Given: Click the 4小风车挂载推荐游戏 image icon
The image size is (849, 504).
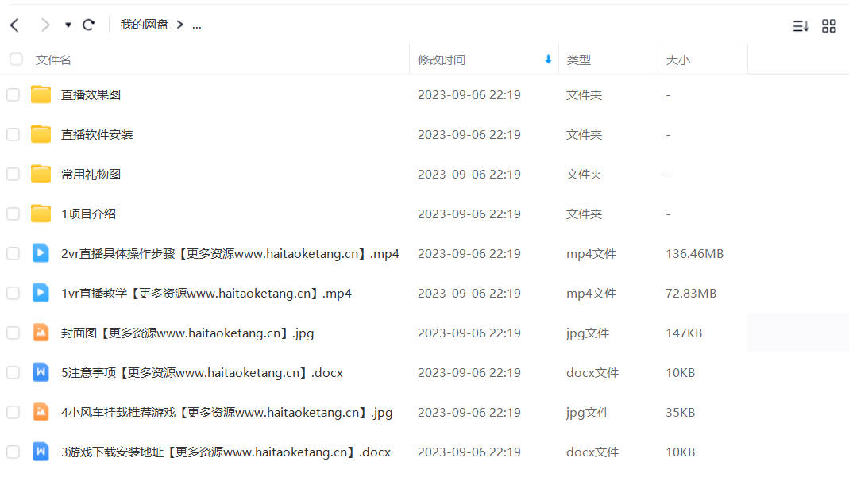Looking at the screenshot, I should [41, 412].
